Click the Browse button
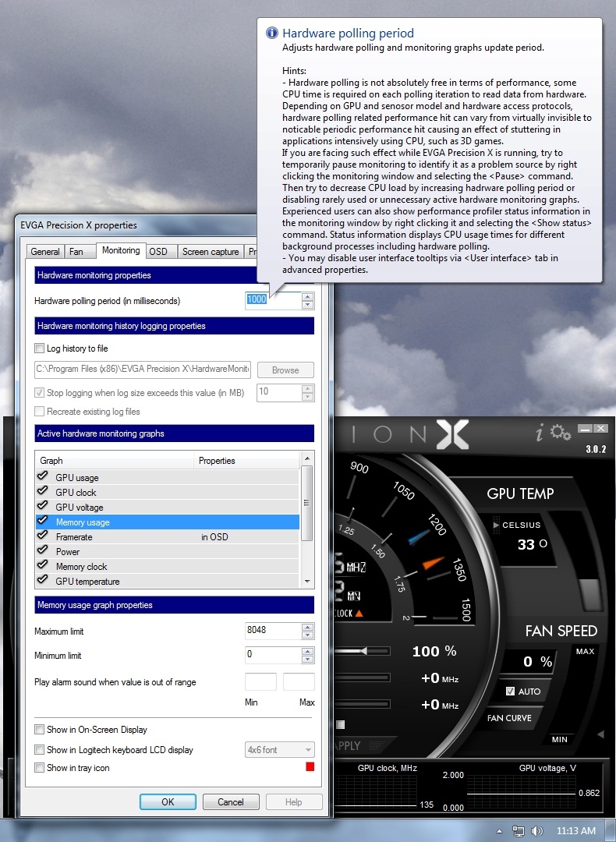Image resolution: width=616 pixels, height=842 pixels. point(285,370)
